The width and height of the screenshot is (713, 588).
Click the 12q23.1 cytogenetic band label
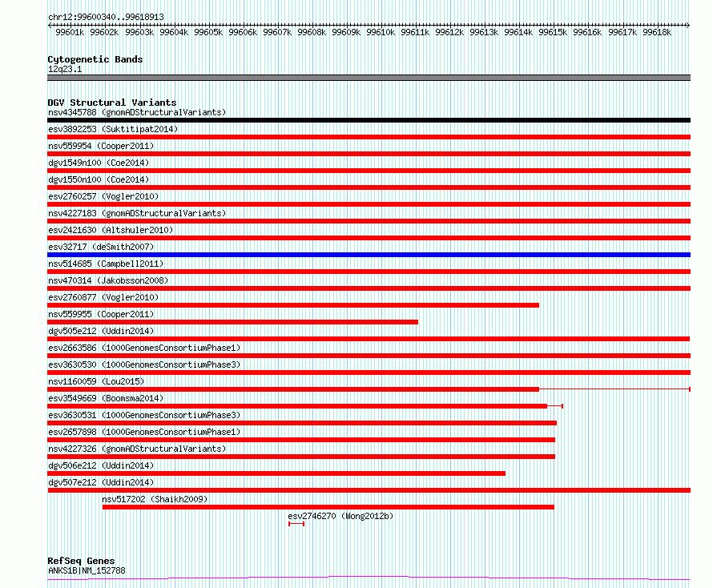click(x=65, y=70)
